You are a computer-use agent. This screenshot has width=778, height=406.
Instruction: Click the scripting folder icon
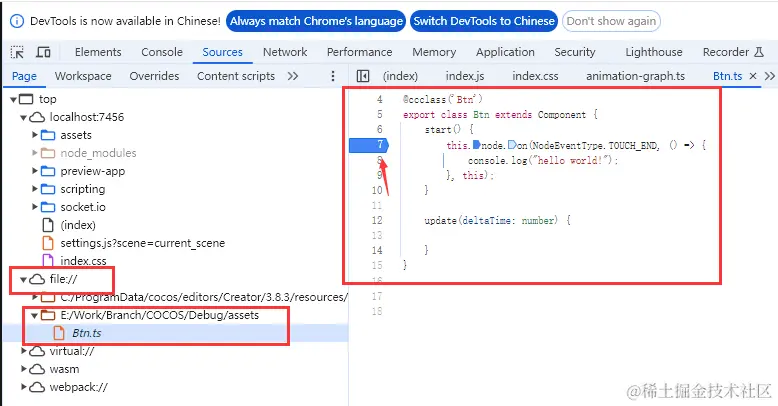tap(48, 189)
